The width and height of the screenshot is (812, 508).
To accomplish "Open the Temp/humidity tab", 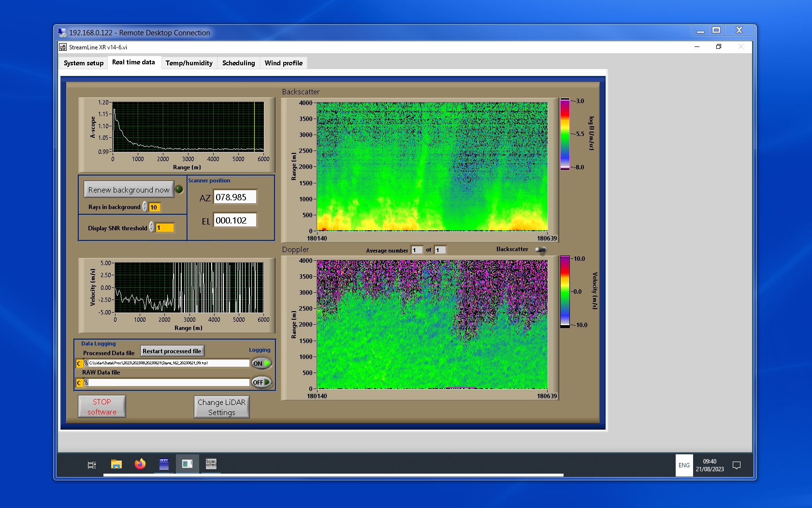I will click(x=189, y=63).
